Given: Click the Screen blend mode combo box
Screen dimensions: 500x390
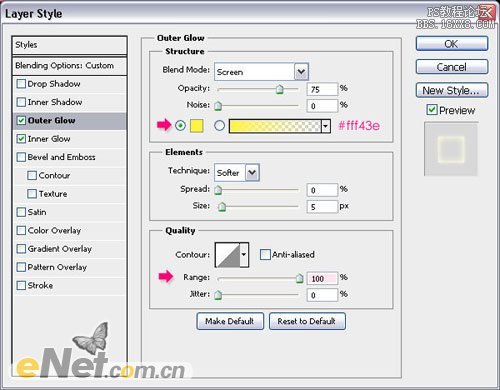Looking at the screenshot, I should point(261,72).
